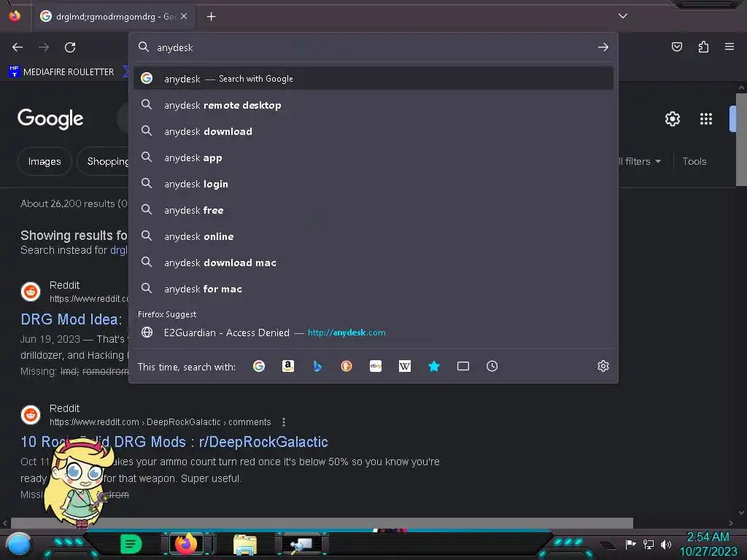Click the horizontal page scrollbar
The height and width of the screenshot is (560, 747).
(x=322, y=523)
